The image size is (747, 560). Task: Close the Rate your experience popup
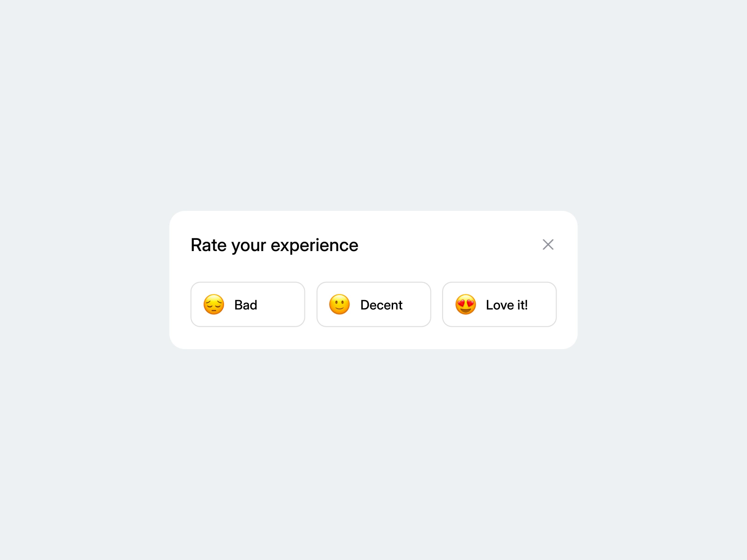[x=548, y=245]
